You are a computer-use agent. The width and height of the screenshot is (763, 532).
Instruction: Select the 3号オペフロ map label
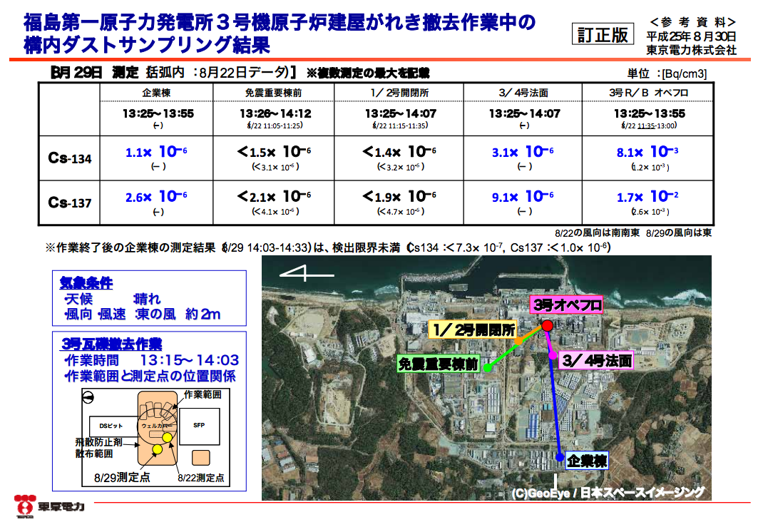click(x=568, y=305)
